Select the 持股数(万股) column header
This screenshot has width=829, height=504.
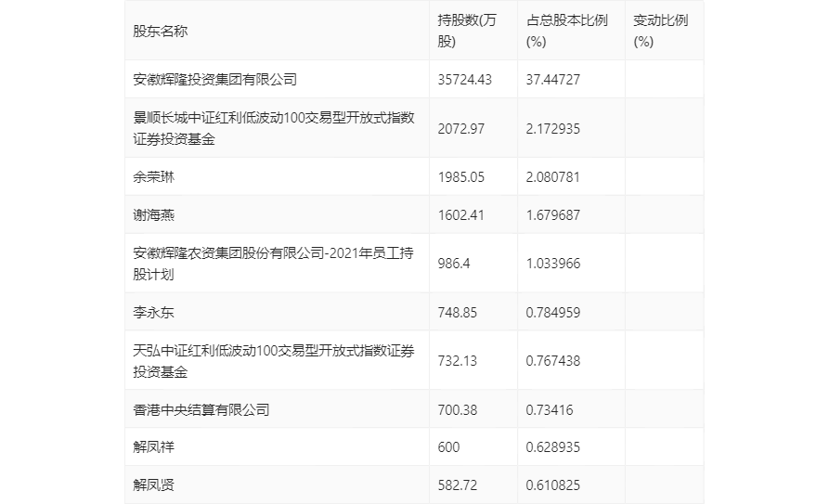point(467,31)
